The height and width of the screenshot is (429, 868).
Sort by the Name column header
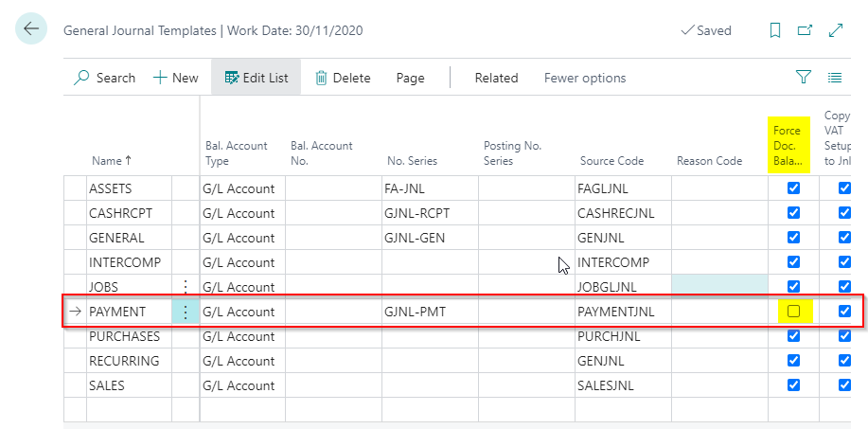(112, 161)
